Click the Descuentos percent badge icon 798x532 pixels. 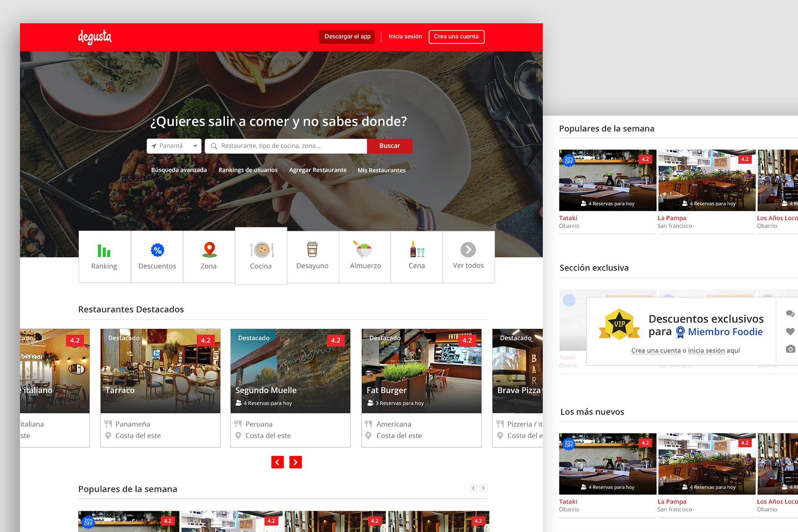click(157, 250)
